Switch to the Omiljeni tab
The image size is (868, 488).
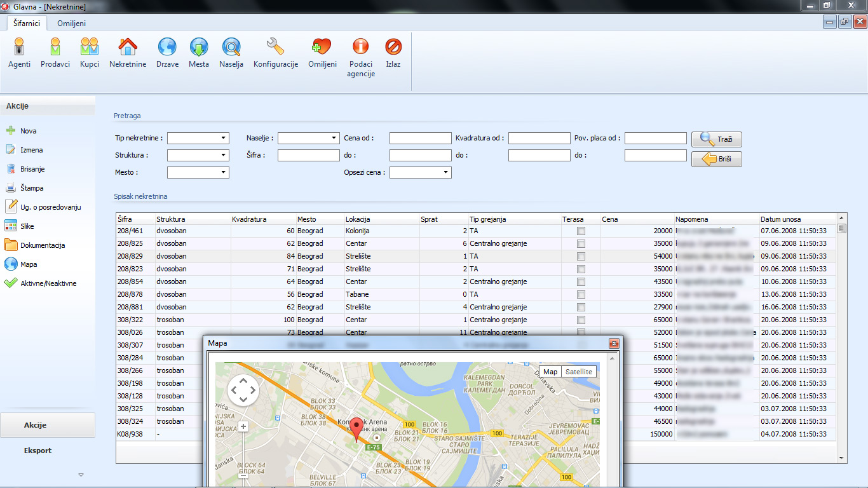coord(71,24)
